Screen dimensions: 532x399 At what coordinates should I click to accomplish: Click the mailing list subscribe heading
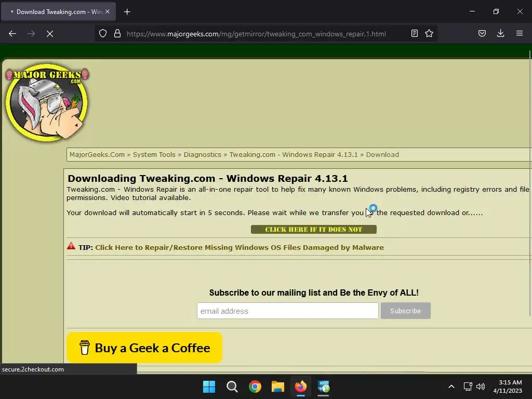click(x=314, y=293)
